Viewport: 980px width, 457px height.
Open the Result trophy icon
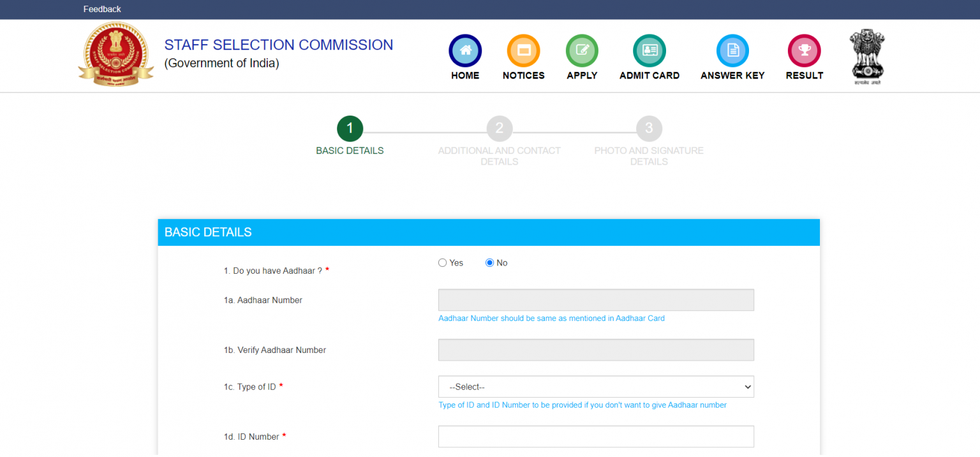(x=804, y=51)
